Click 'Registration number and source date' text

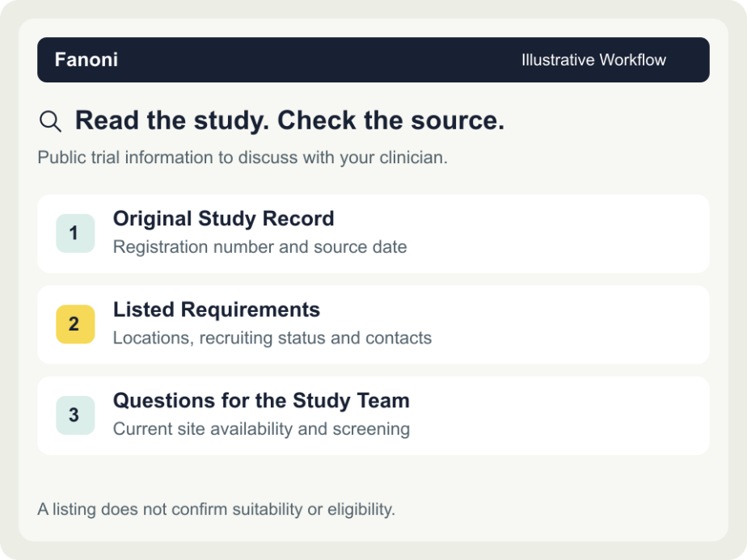260,246
